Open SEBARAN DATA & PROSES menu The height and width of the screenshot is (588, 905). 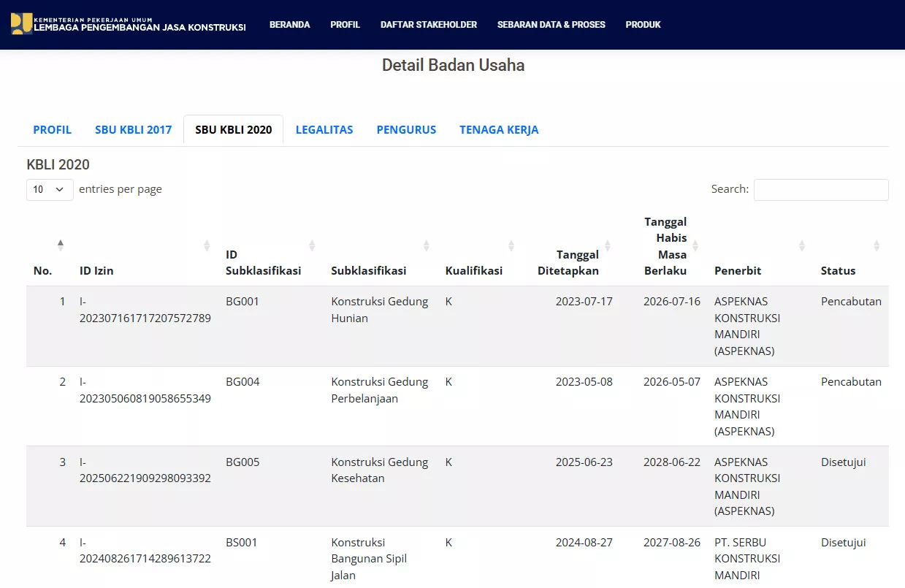551,25
